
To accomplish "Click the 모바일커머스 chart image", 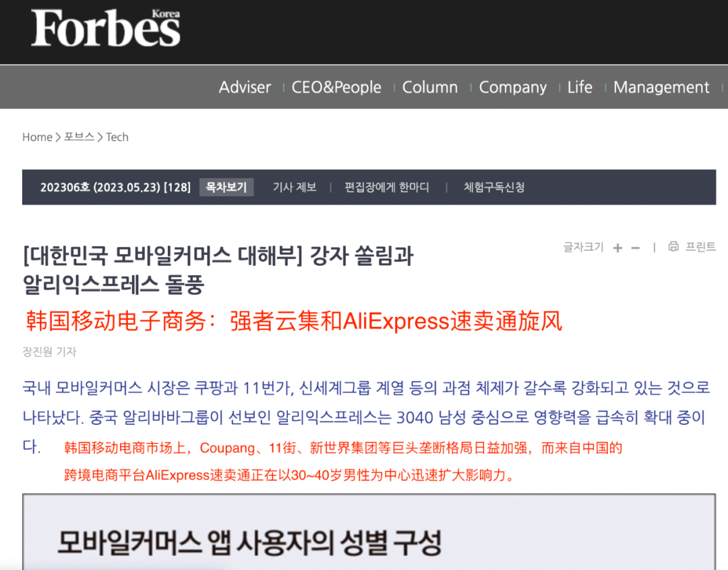I will pos(369,533).
